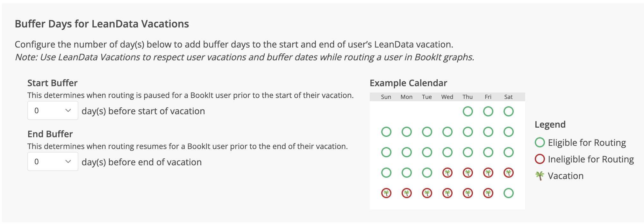Click the fourth-row Wednesday vacation palm icon
This screenshot has height=224, width=644.
point(447,173)
